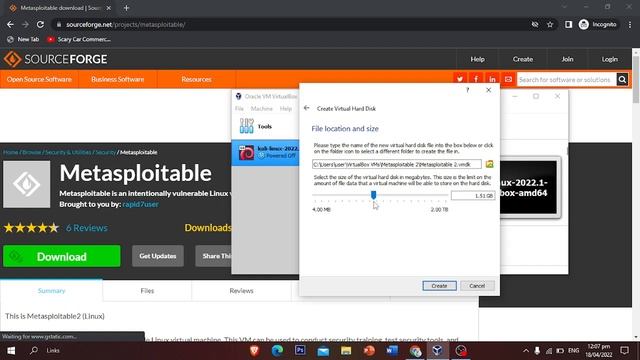Click the rapid7user author link
640x360 pixels.
[x=140, y=204]
